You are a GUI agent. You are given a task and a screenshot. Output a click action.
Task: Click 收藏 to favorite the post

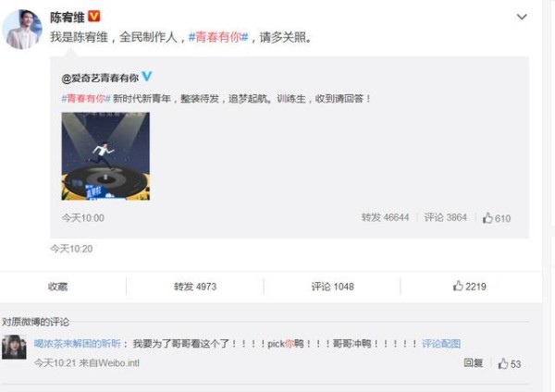[x=57, y=287]
